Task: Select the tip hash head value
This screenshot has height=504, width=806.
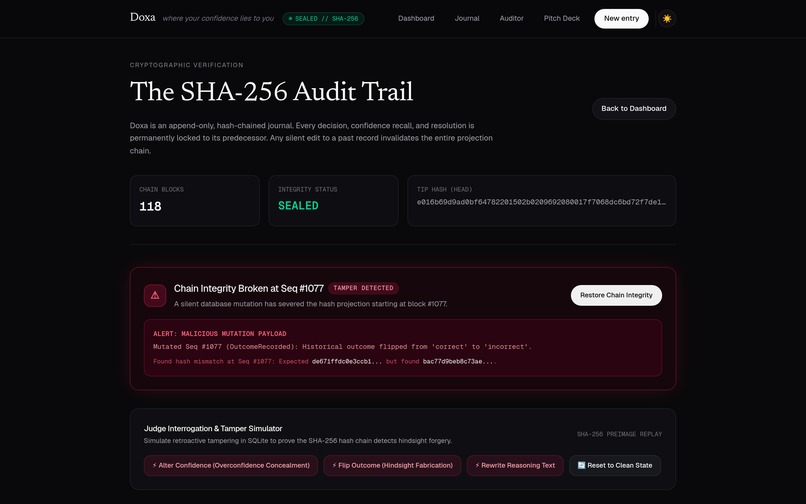Action: [x=541, y=202]
